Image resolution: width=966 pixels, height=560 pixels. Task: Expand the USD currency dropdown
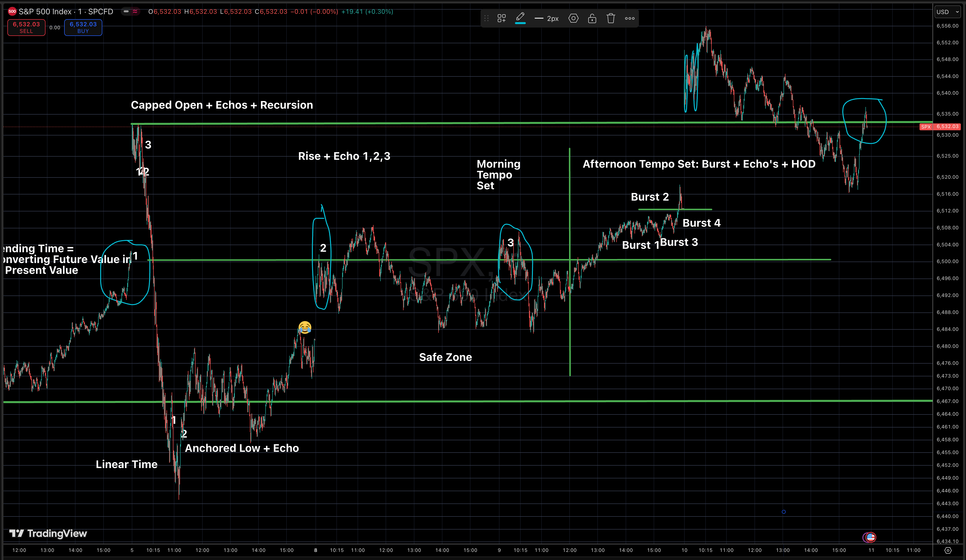[948, 12]
